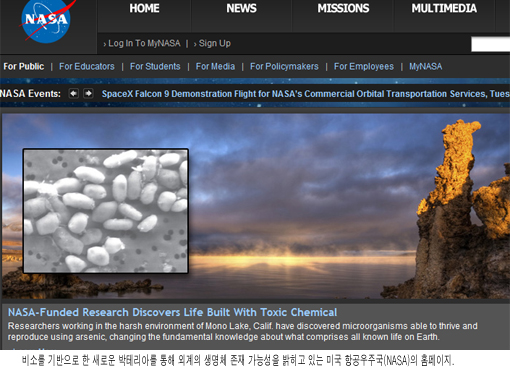Open the SpaceX Falcon 9 event link

coord(306,94)
